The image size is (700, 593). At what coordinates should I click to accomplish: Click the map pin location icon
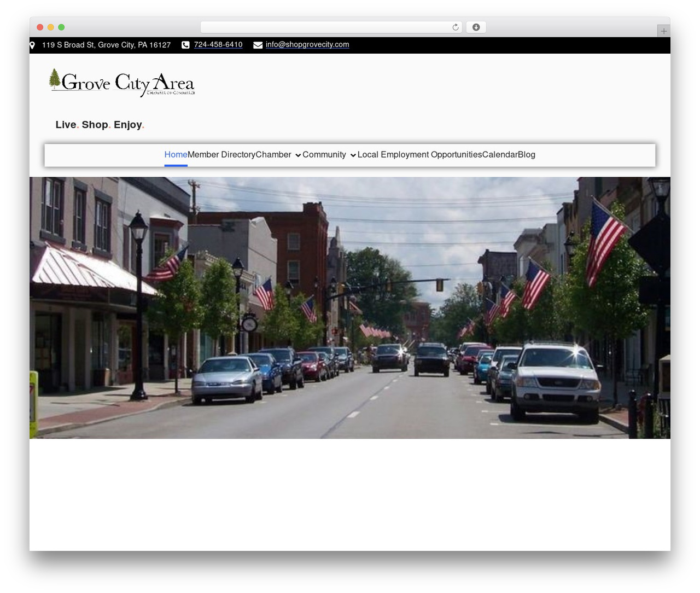coord(32,45)
